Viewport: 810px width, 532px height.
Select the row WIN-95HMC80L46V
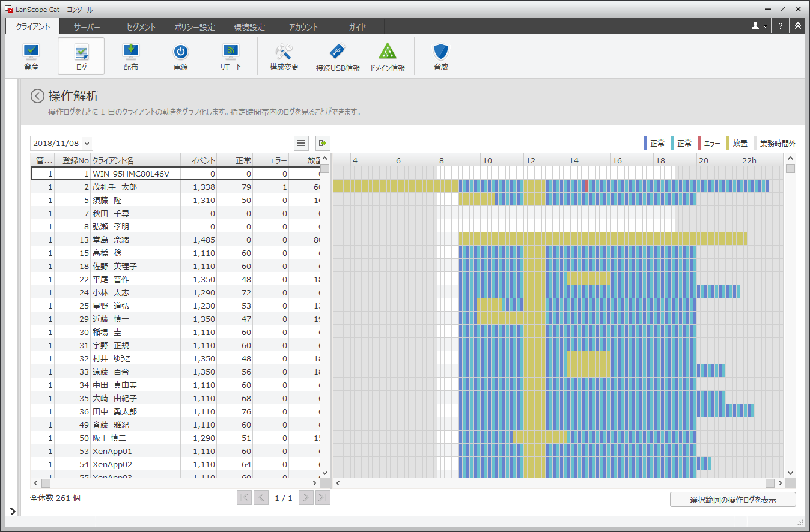(x=175, y=174)
